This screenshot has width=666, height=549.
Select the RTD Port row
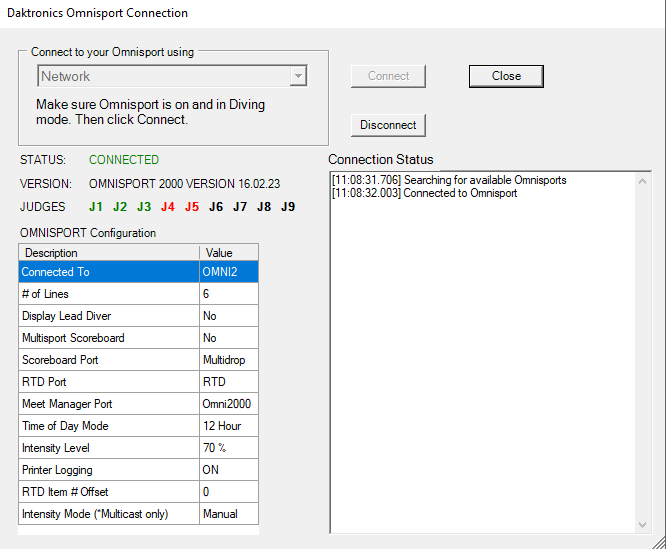pos(138,382)
